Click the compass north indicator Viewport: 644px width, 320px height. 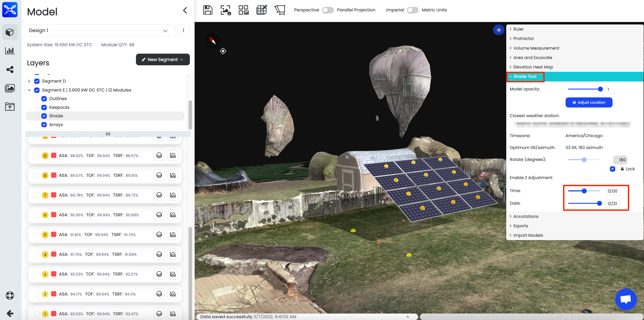point(213,40)
